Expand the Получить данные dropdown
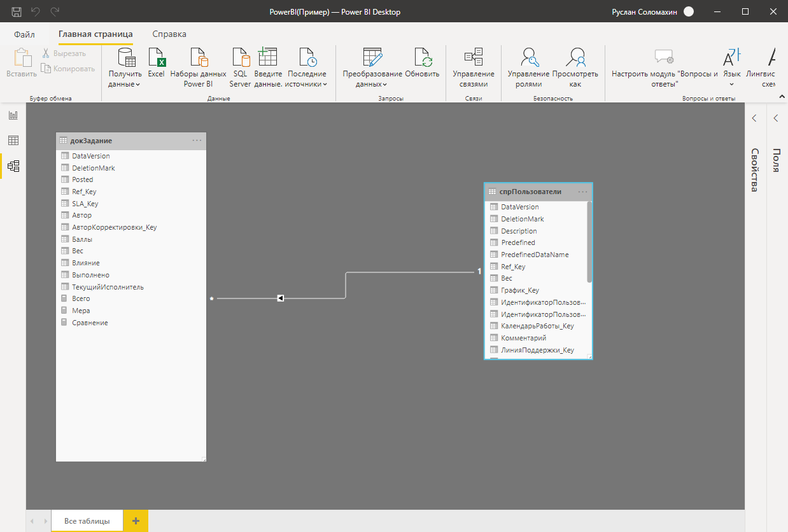788x532 pixels. [x=138, y=84]
